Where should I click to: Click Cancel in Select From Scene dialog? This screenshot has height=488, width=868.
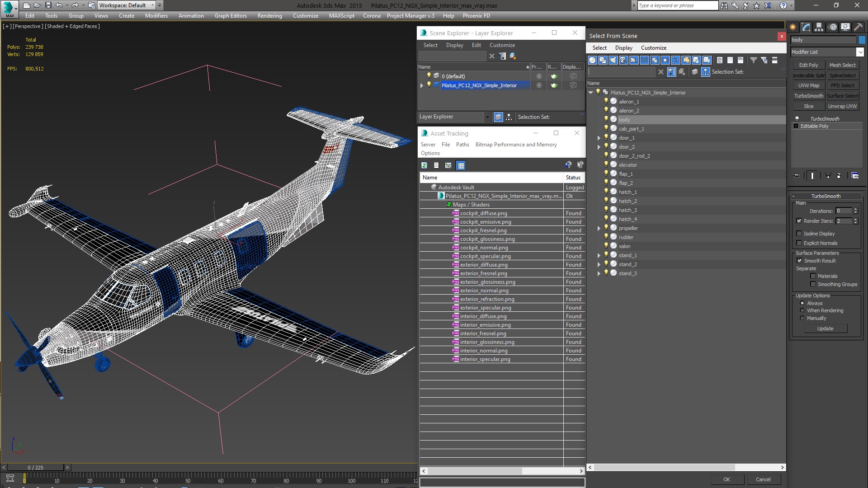click(x=763, y=479)
